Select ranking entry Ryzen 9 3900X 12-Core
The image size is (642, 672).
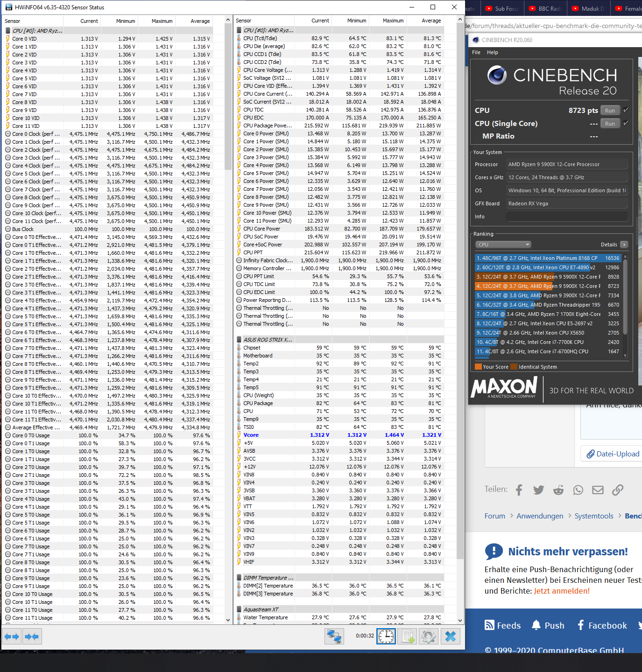[x=548, y=295]
